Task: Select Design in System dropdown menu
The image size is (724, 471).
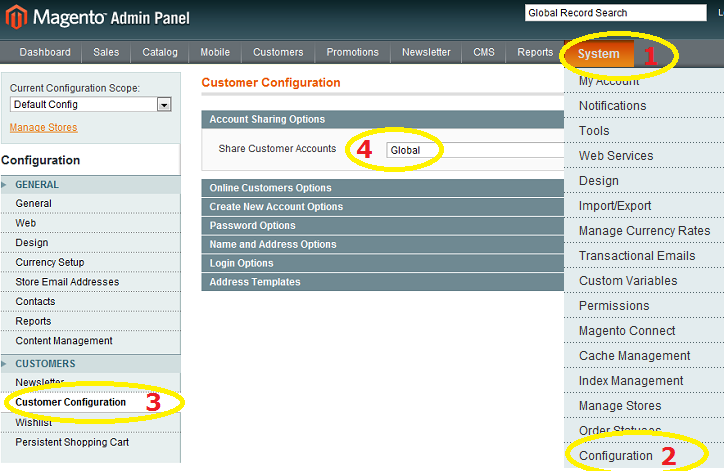Action: point(644,181)
